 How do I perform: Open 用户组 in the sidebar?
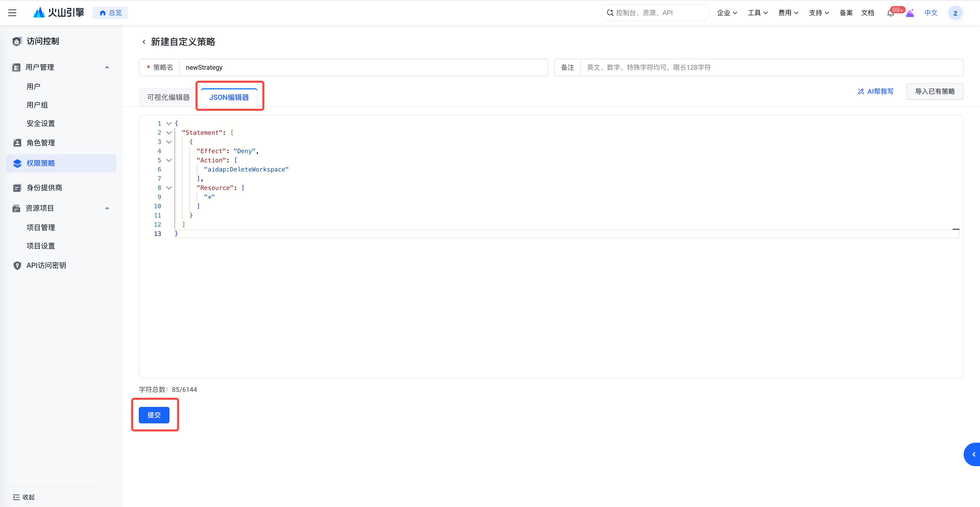tap(37, 105)
